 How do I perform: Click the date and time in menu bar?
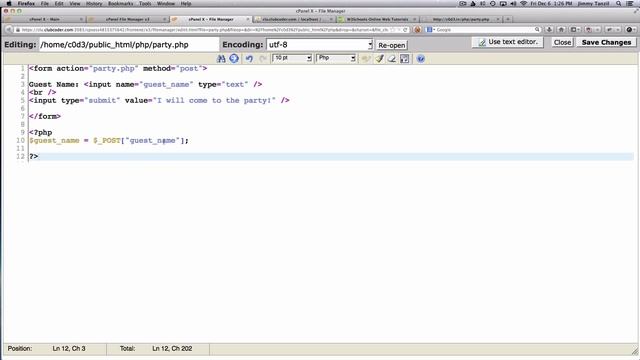point(551,4)
